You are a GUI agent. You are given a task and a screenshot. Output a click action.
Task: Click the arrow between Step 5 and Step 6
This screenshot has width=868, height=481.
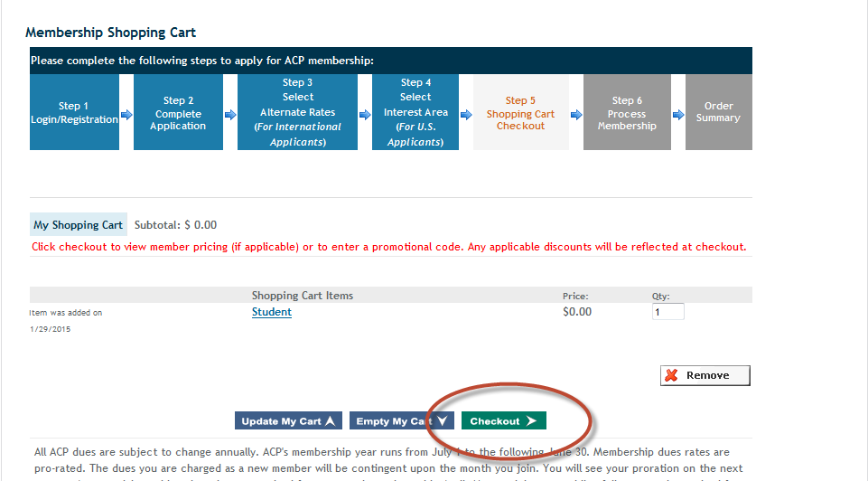click(x=576, y=115)
